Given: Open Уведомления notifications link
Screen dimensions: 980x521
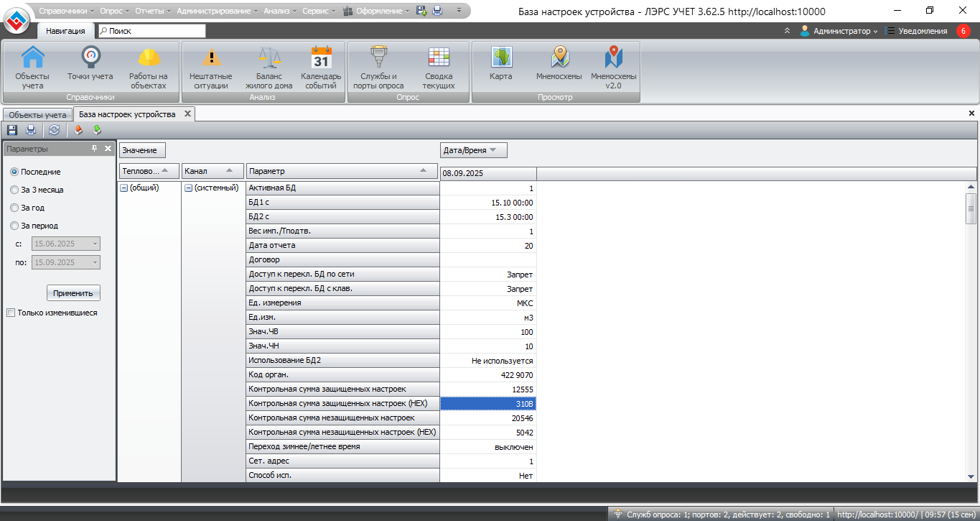Looking at the screenshot, I should click(923, 31).
